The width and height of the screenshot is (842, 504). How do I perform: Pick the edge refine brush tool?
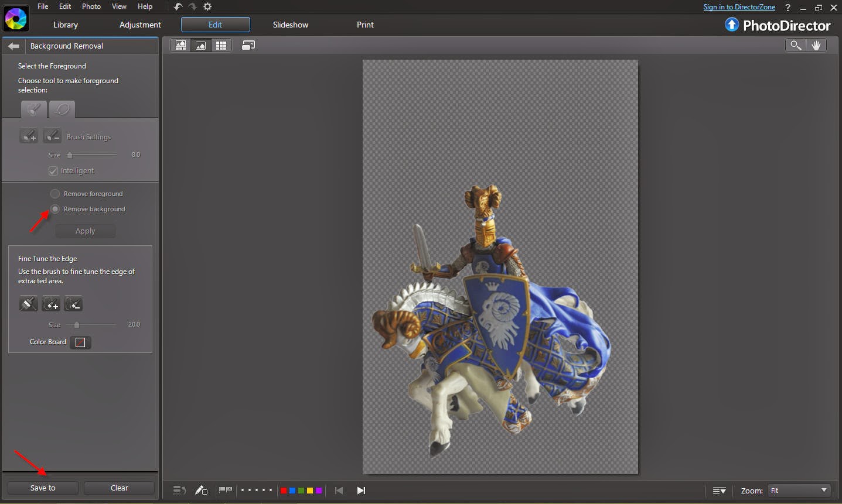[28, 304]
